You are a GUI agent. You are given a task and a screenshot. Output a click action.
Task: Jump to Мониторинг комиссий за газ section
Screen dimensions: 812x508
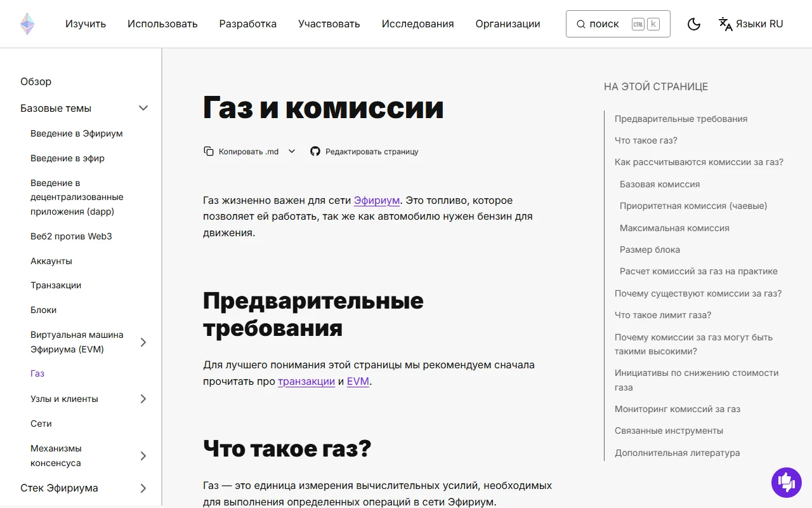(x=678, y=409)
